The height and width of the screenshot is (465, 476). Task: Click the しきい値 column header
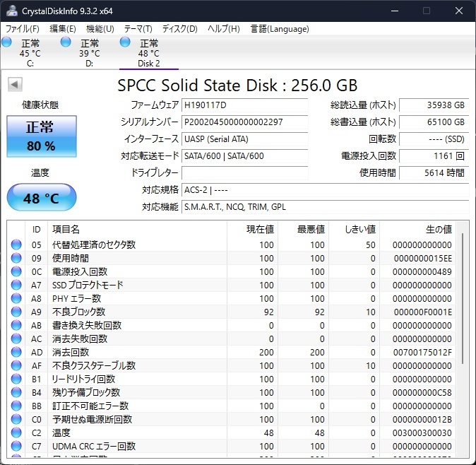tap(355, 229)
